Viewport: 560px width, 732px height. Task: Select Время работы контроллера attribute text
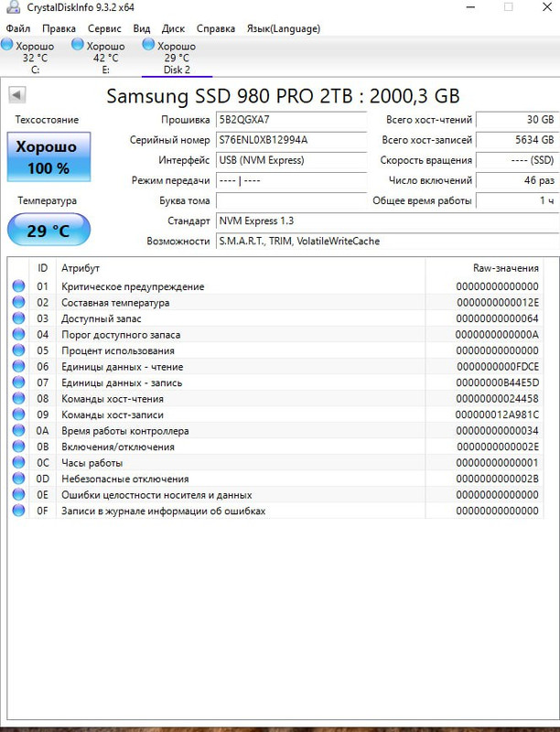click(125, 431)
